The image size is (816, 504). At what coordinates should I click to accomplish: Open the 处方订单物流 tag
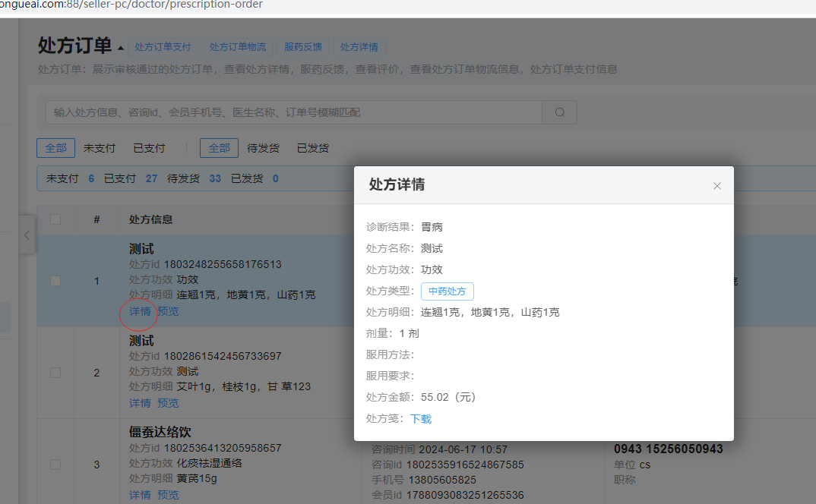237,47
